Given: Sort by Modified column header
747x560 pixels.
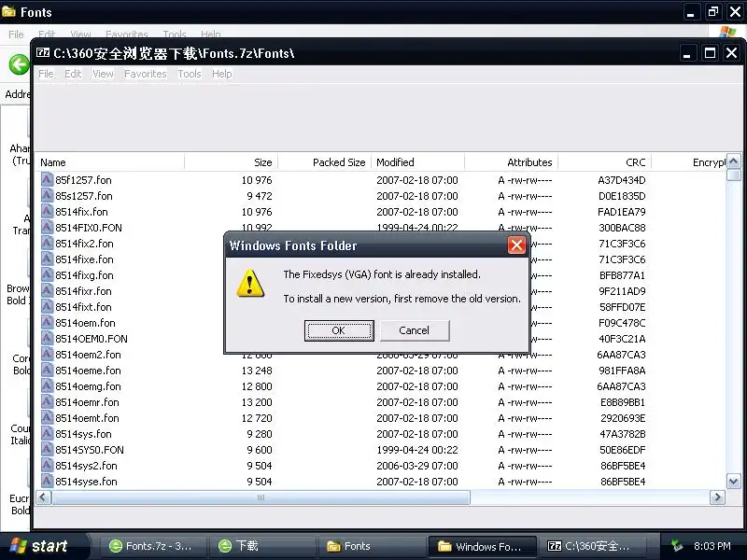Looking at the screenshot, I should 417,162.
